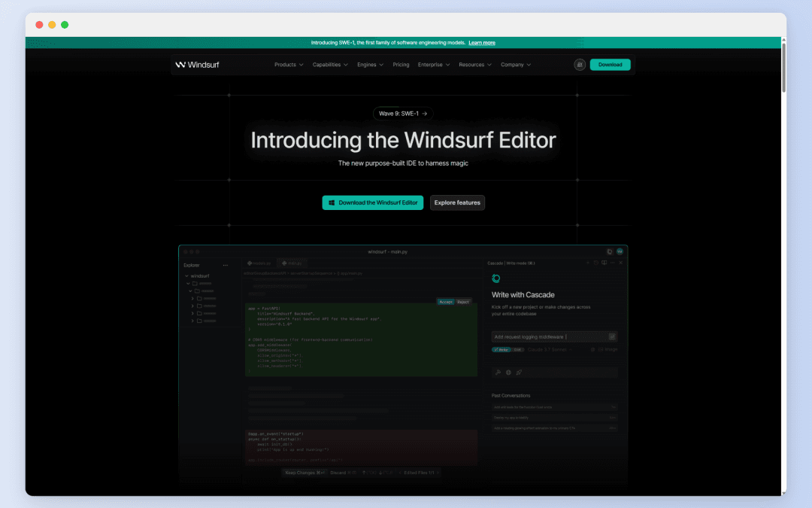The height and width of the screenshot is (508, 812).
Task: Click the plus icon in Cascade header
Action: [587, 263]
